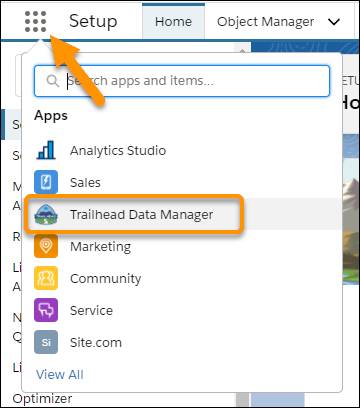Screen dimensions: 360x408
Task: Click the Analytics Studio bar chart icon
Action: click(x=46, y=150)
